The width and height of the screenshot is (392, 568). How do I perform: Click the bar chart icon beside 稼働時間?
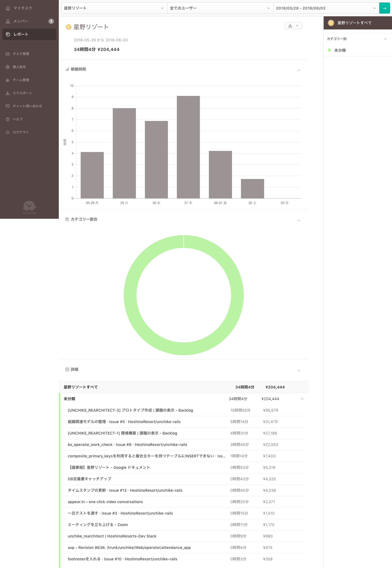(67, 69)
